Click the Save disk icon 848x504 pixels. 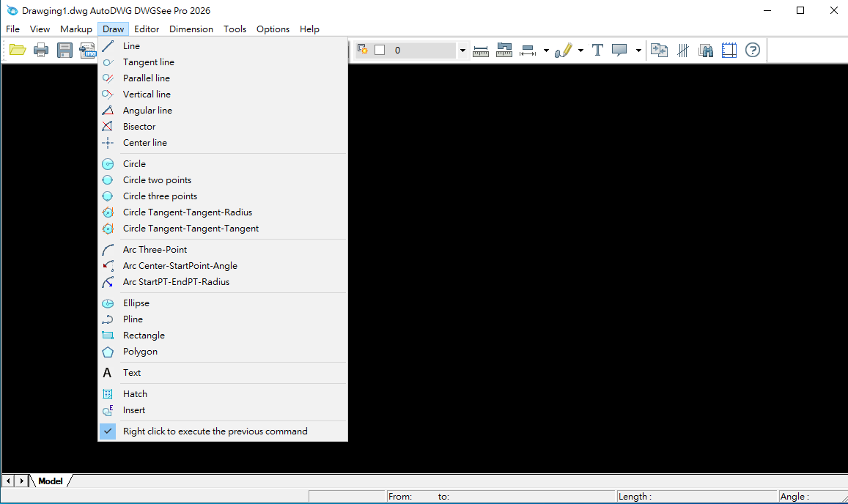click(x=64, y=50)
